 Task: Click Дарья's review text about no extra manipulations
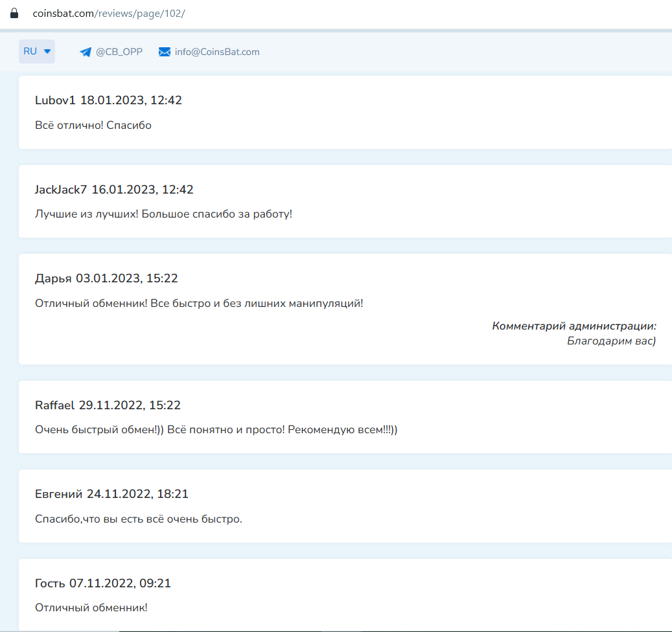199,303
